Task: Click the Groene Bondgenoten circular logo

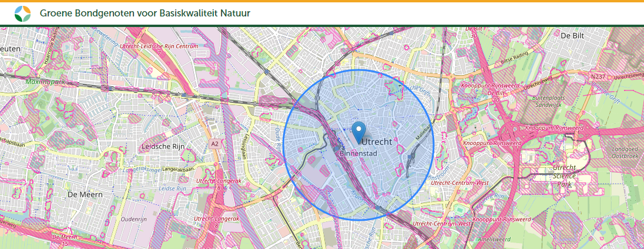Action: (x=22, y=14)
